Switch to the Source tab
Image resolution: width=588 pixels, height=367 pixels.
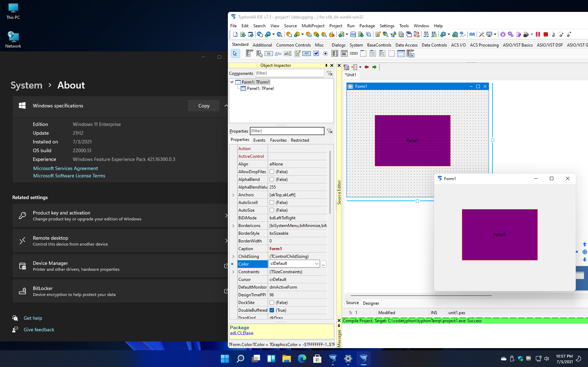point(352,303)
